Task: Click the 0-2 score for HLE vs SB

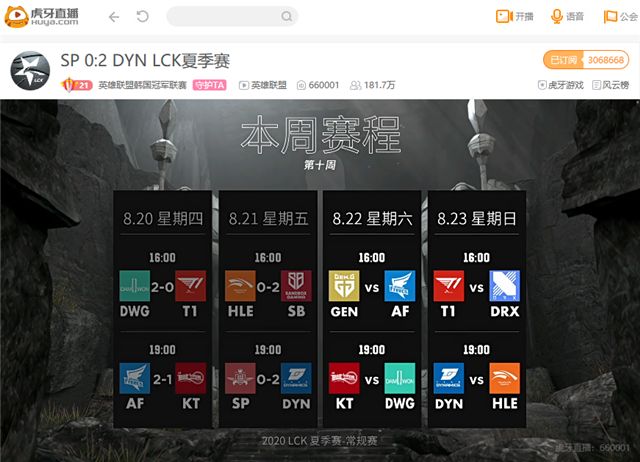Action: (x=268, y=287)
